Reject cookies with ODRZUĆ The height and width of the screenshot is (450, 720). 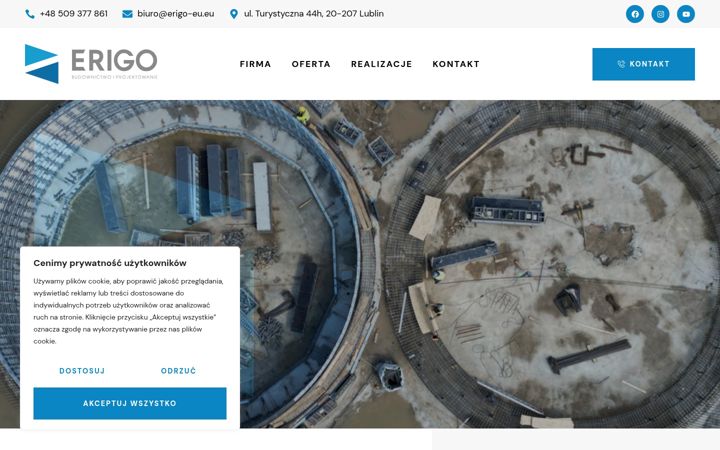178,371
